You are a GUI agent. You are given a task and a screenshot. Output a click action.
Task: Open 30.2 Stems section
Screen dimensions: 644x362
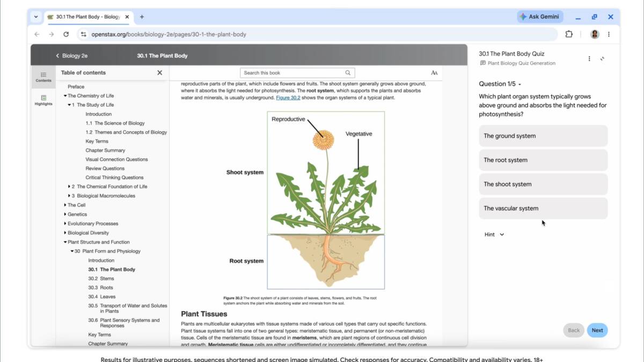[x=101, y=278]
